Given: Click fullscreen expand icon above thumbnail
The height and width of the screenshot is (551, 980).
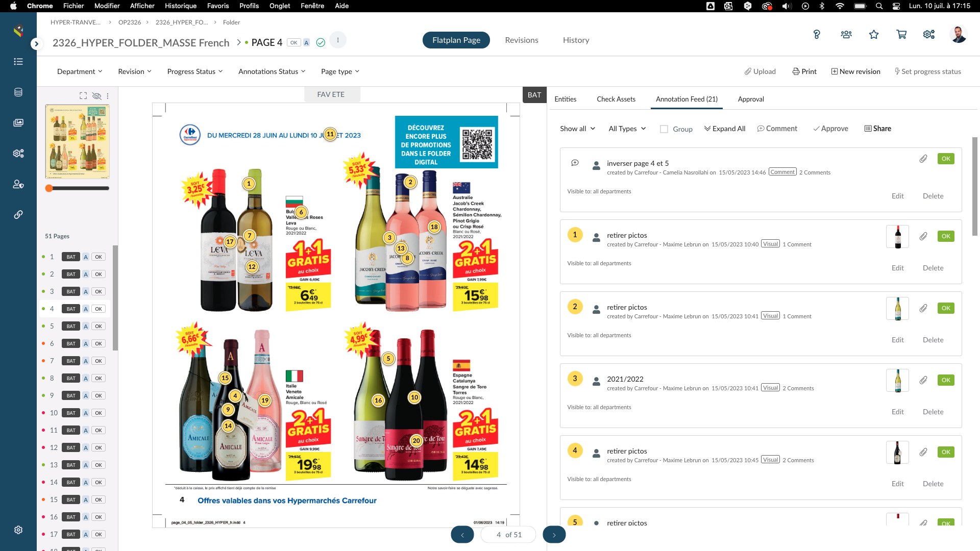Looking at the screenshot, I should pyautogui.click(x=83, y=96).
